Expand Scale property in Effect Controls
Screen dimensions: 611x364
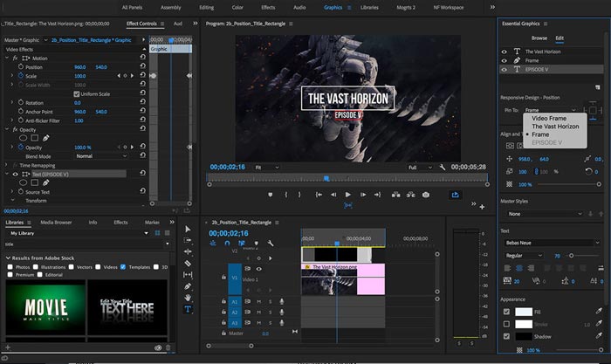click(x=12, y=76)
